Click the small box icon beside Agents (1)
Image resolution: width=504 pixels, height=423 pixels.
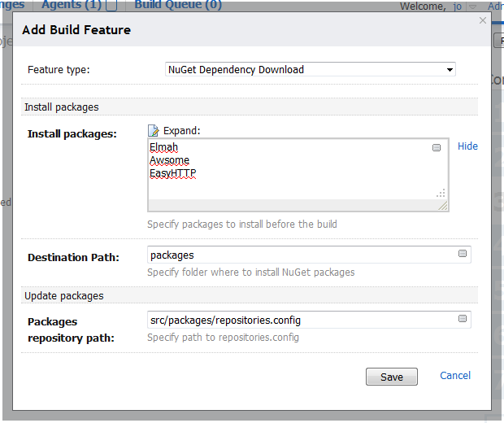click(112, 5)
